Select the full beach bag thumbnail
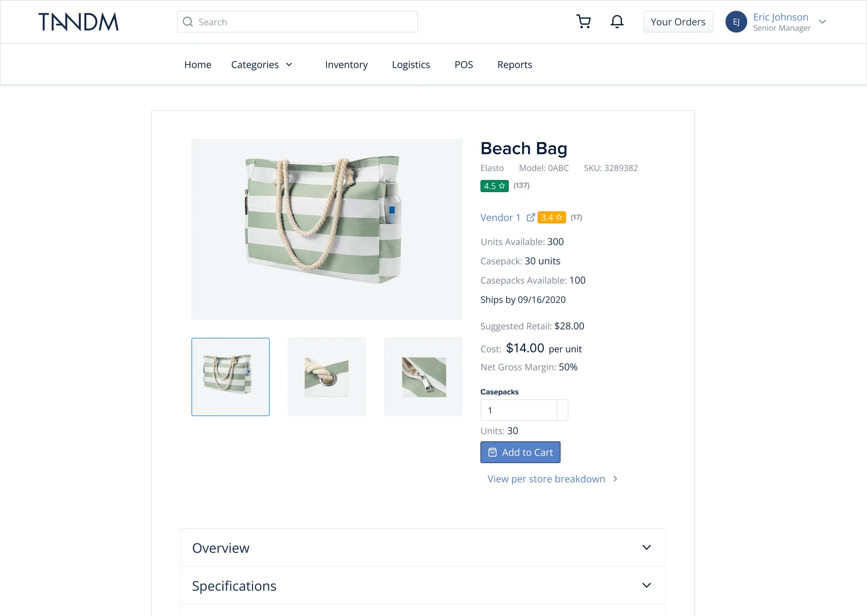Screen dimensions: 867x616 [x=231, y=377]
